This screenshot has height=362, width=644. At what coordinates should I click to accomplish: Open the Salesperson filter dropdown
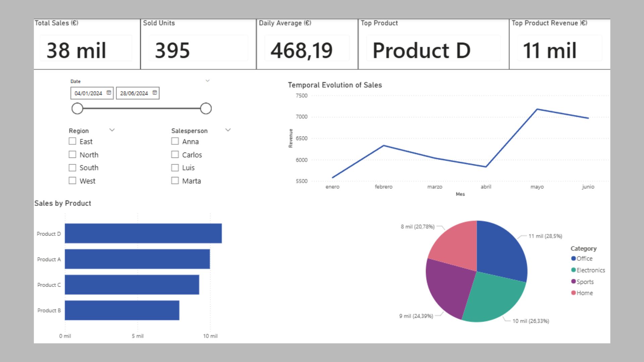(x=228, y=130)
